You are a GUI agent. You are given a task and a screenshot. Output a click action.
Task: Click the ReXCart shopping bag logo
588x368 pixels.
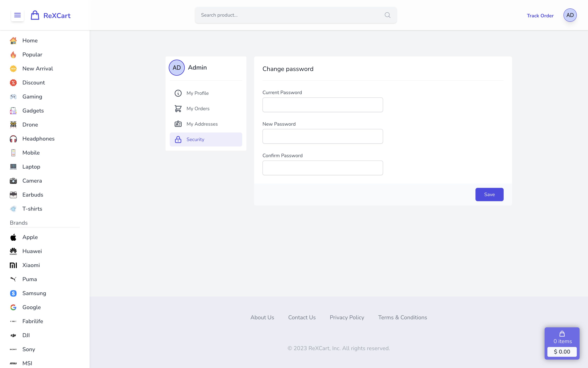pos(35,15)
